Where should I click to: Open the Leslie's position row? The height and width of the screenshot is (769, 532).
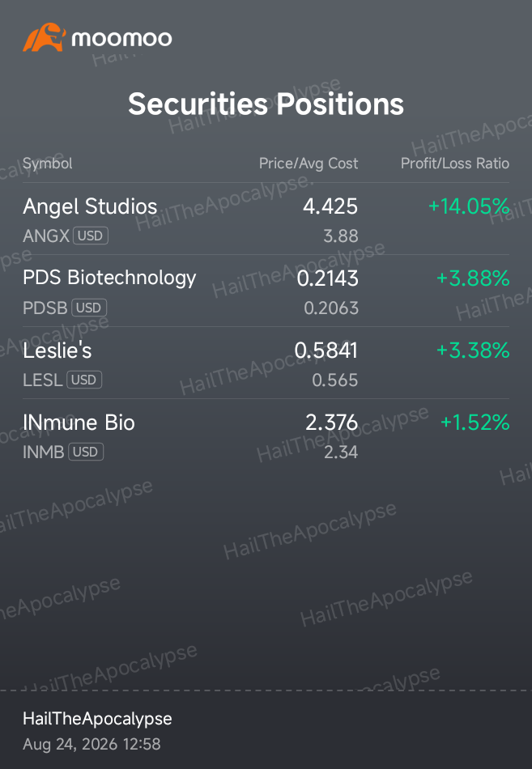click(x=266, y=363)
